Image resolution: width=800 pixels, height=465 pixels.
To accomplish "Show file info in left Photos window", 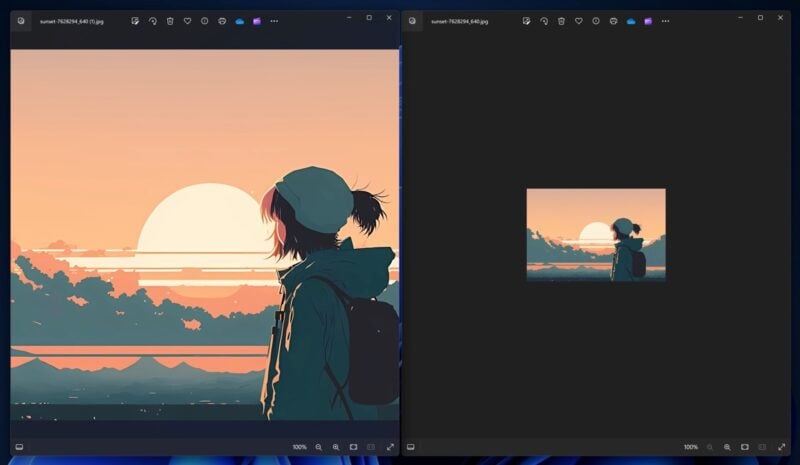I will [205, 21].
